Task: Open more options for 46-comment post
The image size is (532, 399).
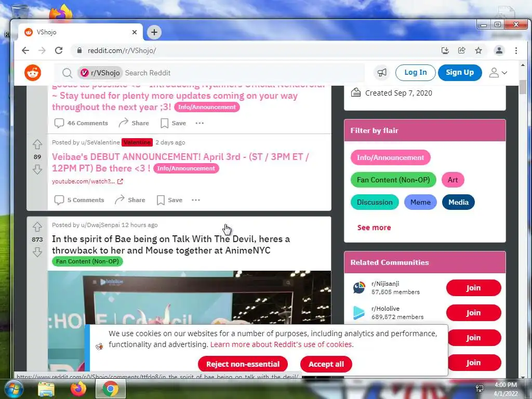Action: point(199,123)
